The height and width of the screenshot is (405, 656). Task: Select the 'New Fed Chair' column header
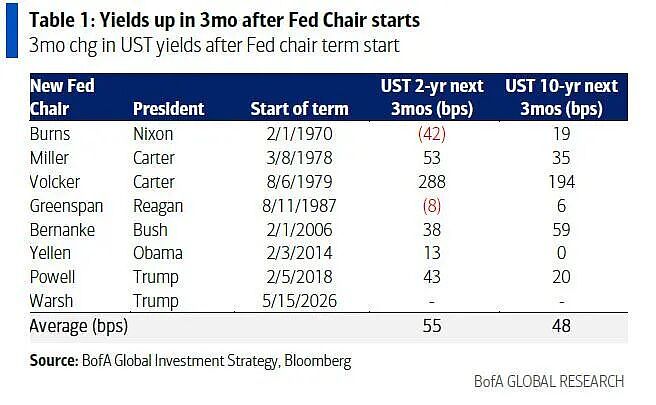click(62, 97)
